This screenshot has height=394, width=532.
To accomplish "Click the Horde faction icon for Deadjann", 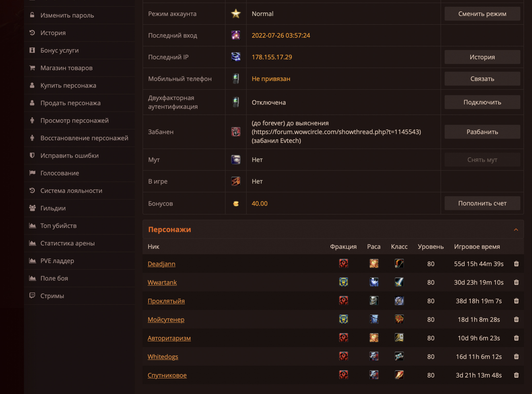I will [x=343, y=264].
